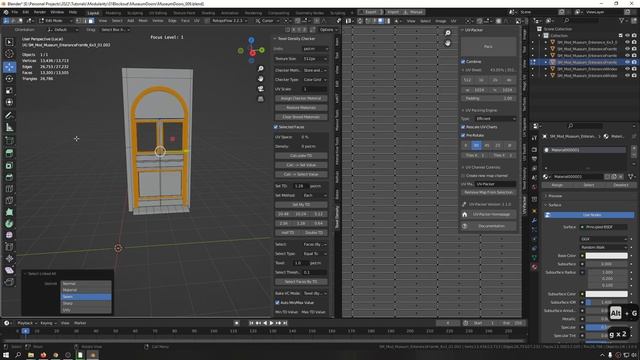Select the Measure tool

pyautogui.click(x=9, y=127)
